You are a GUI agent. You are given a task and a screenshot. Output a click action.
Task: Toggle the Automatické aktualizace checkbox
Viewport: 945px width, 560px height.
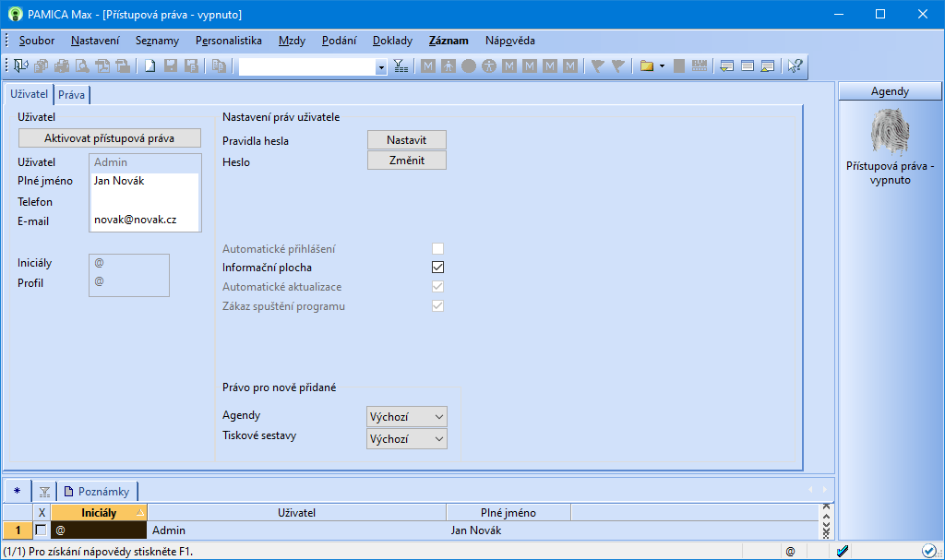pyautogui.click(x=437, y=286)
